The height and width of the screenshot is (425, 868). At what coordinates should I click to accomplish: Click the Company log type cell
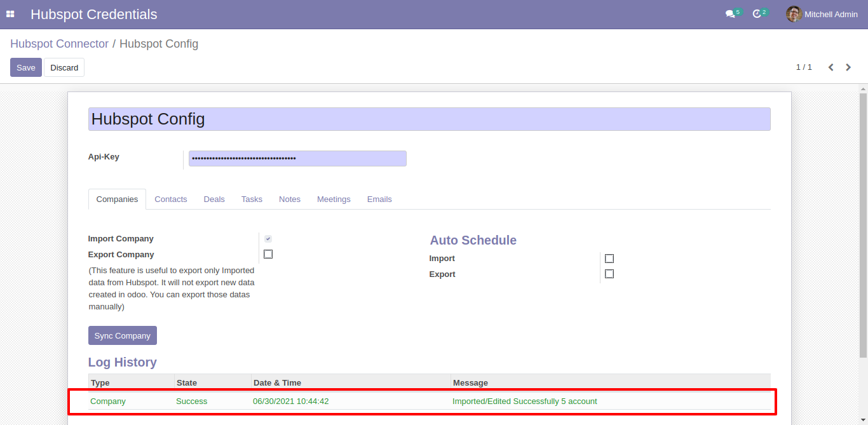coord(108,401)
